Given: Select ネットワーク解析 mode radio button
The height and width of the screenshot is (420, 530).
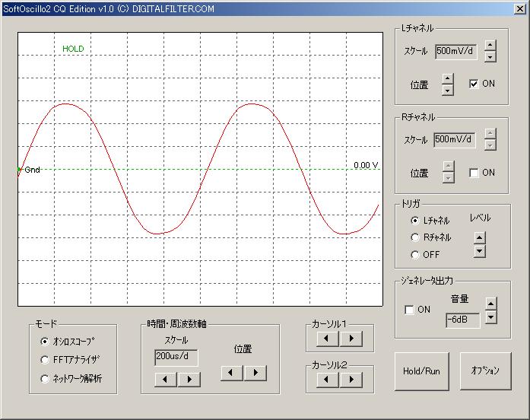Looking at the screenshot, I should coord(45,379).
